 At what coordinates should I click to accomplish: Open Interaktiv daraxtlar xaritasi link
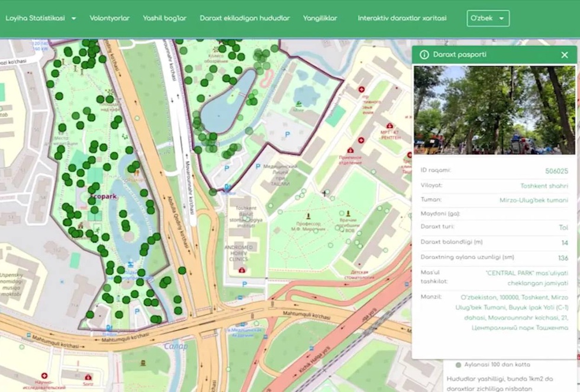402,18
